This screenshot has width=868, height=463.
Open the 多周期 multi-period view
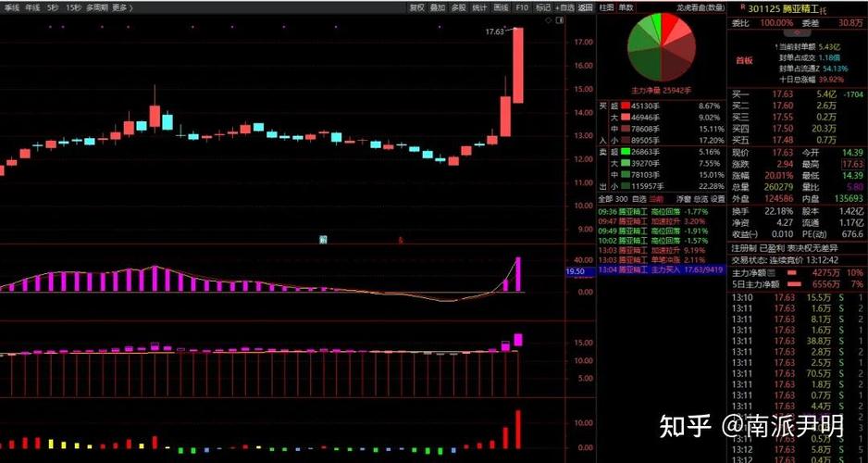click(x=96, y=7)
